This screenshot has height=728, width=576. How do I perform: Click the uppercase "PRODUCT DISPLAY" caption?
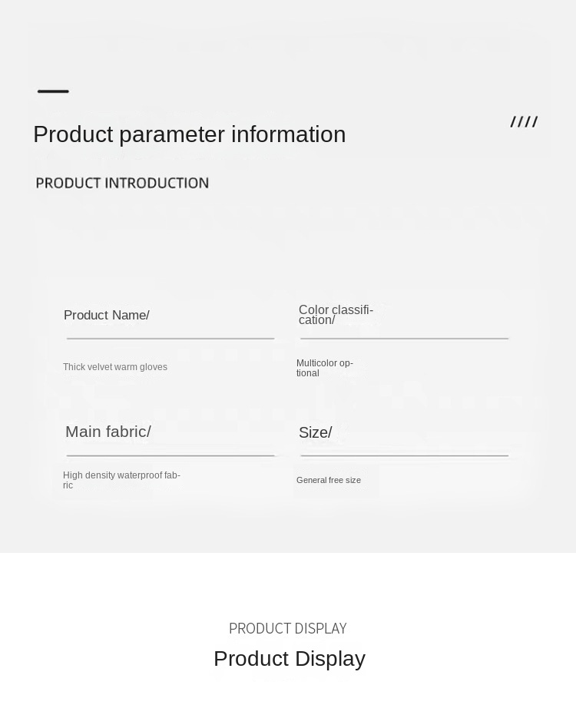click(x=287, y=628)
